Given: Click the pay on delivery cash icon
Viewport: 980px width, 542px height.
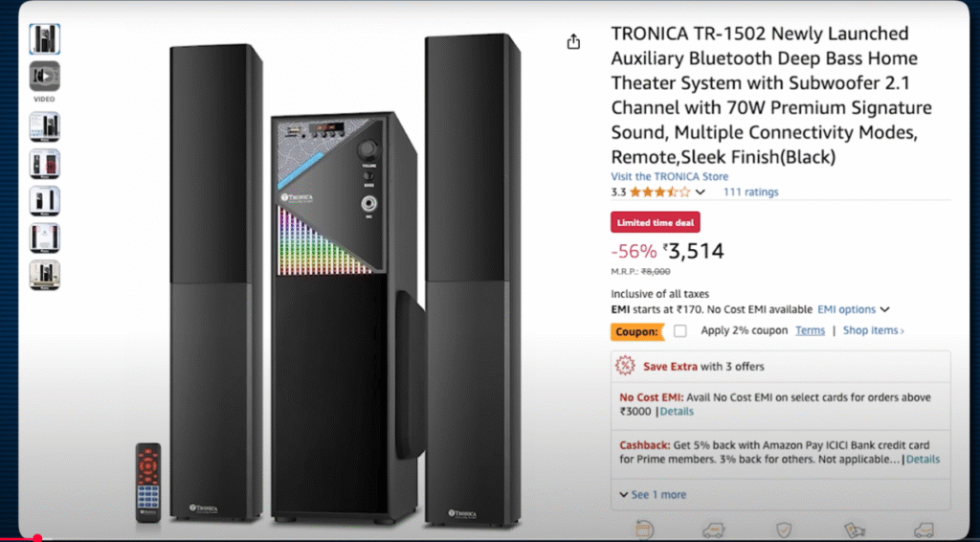Looking at the screenshot, I should click(854, 530).
